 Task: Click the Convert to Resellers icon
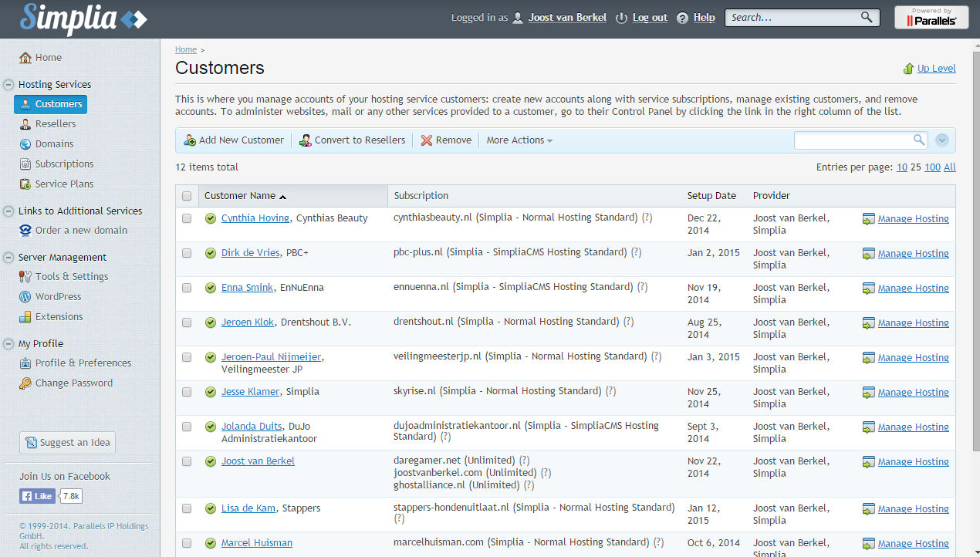pyautogui.click(x=306, y=140)
